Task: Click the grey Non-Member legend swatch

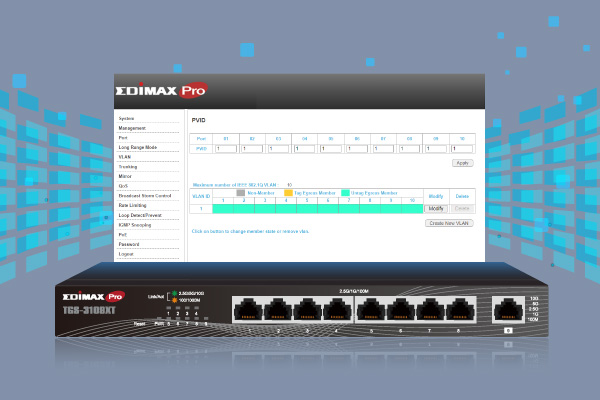Action: click(x=241, y=193)
